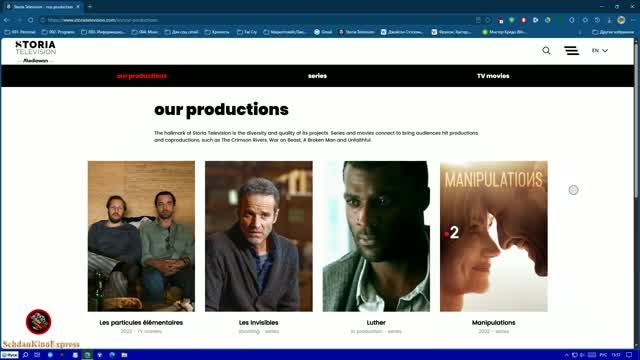Open Task View on the taskbar
640x360 pixels.
click(x=37, y=355)
